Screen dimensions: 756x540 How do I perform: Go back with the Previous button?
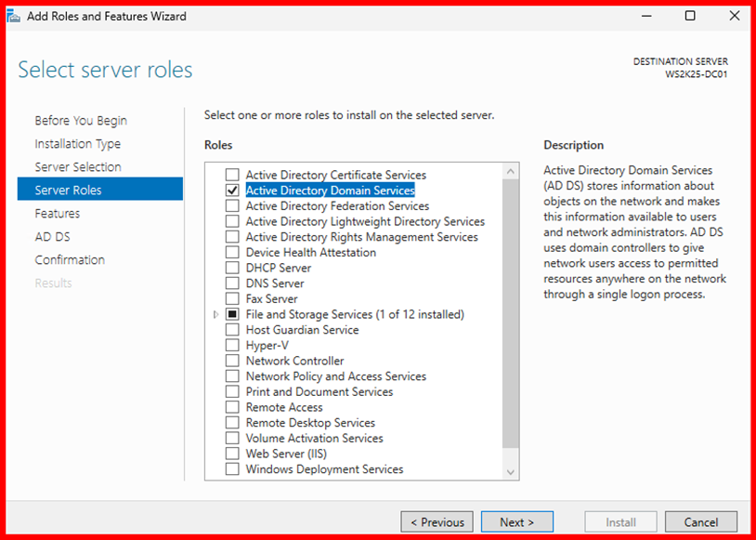click(x=437, y=522)
